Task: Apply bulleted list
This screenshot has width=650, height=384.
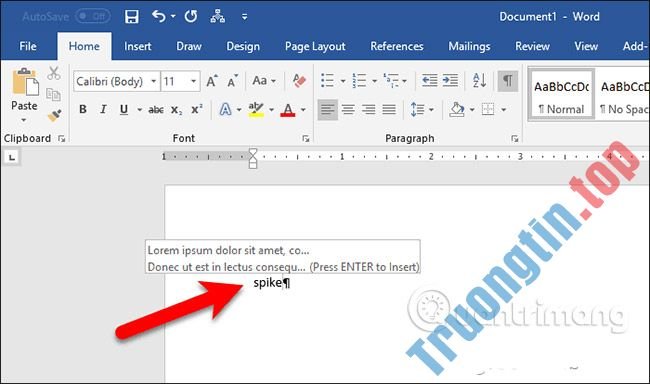Action: click(x=327, y=80)
